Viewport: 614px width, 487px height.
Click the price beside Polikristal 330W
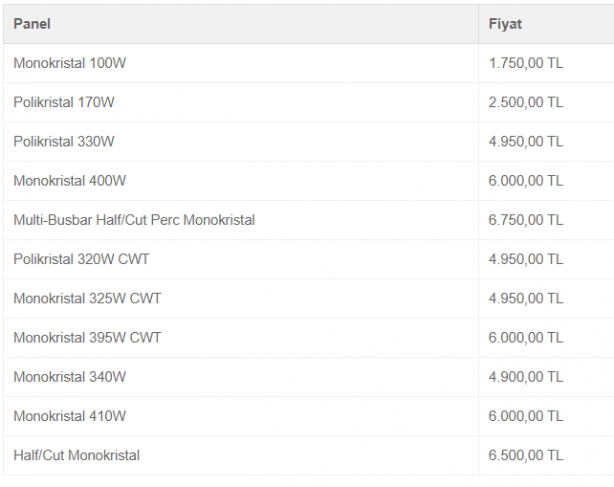coord(526,142)
